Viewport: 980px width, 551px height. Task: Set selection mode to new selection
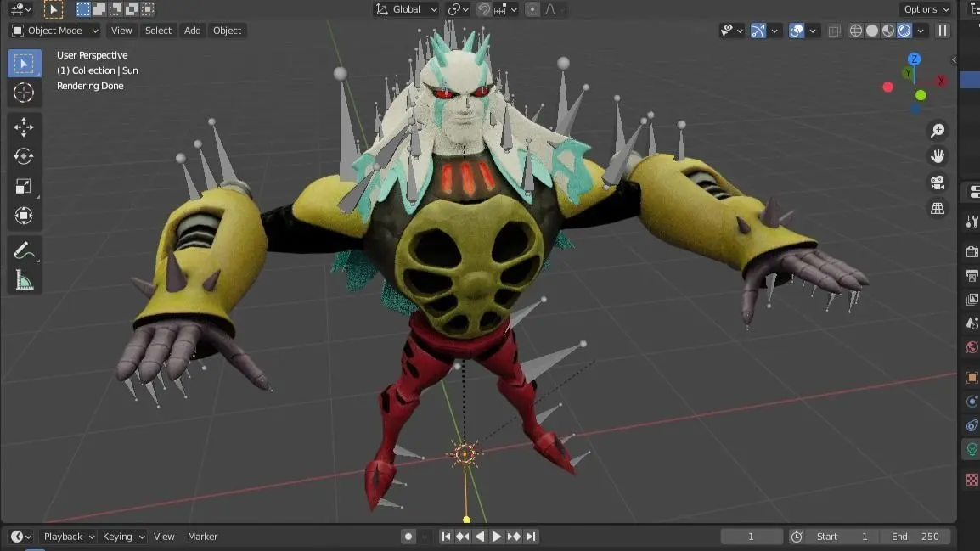[x=82, y=9]
